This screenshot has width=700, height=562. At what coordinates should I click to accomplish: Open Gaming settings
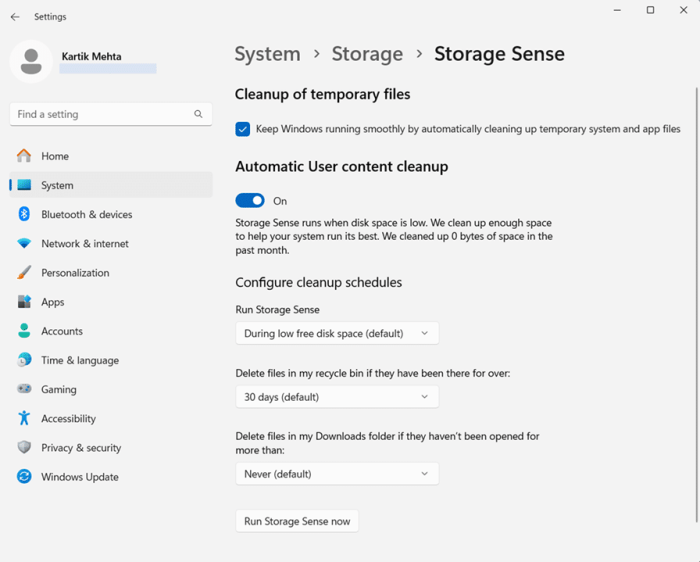pyautogui.click(x=111, y=389)
